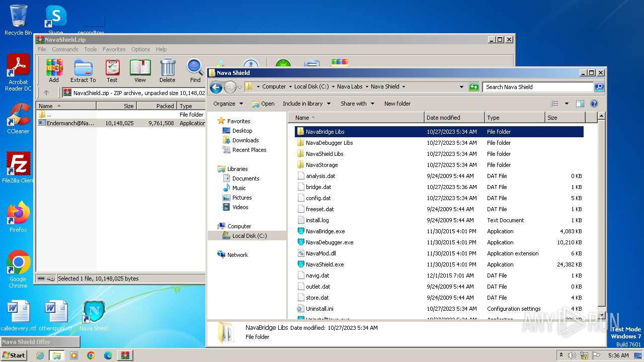Click the Explorer vertical scrollbar down arrow
644x362 pixels.
(x=601, y=315)
